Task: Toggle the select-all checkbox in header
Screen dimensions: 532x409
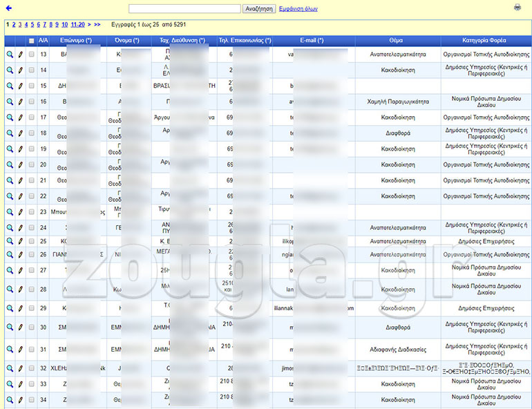Action: point(31,41)
